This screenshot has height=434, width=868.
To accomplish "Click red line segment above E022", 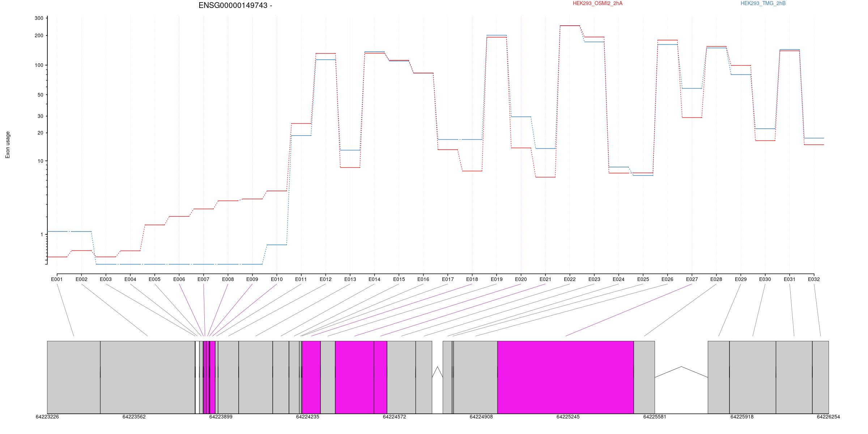I will (570, 26).
